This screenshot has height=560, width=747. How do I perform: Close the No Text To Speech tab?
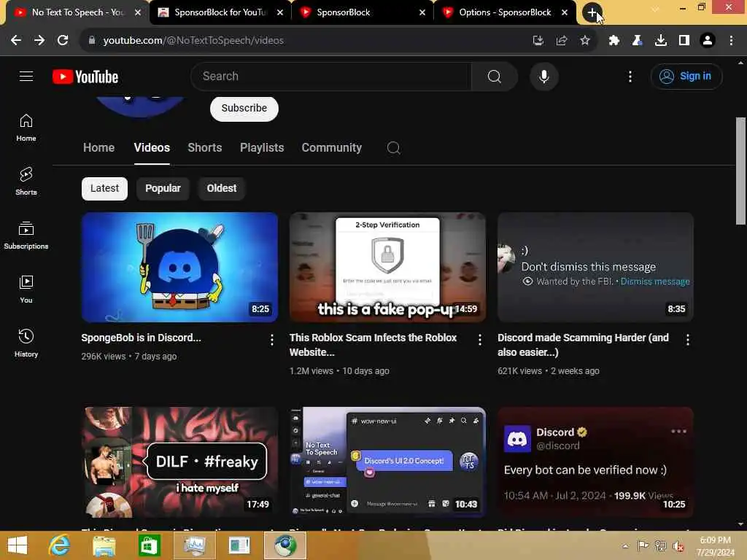(138, 12)
